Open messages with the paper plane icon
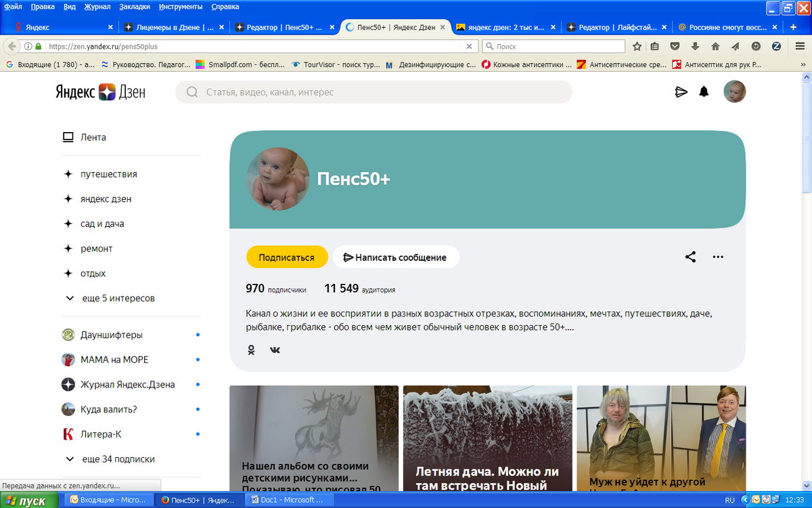 pyautogui.click(x=681, y=91)
